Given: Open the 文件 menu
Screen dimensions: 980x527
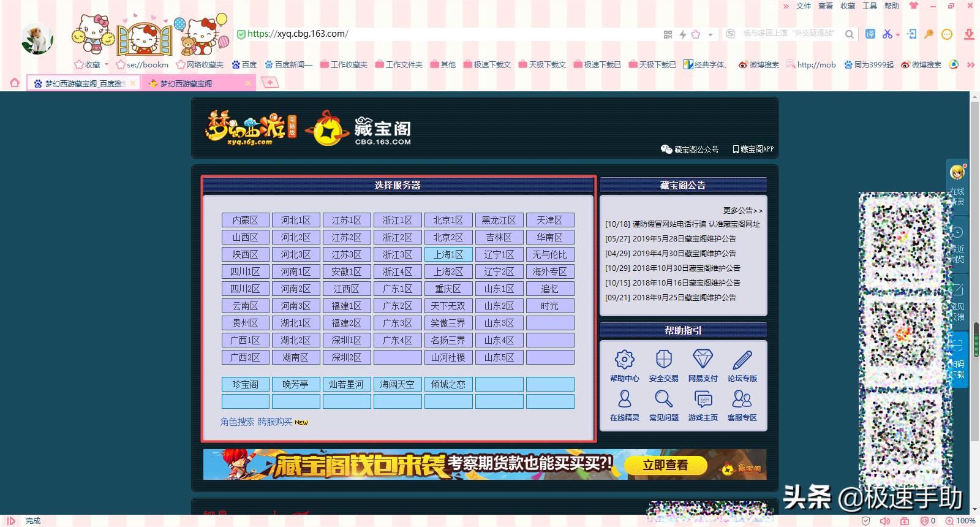Looking at the screenshot, I should tap(804, 6).
